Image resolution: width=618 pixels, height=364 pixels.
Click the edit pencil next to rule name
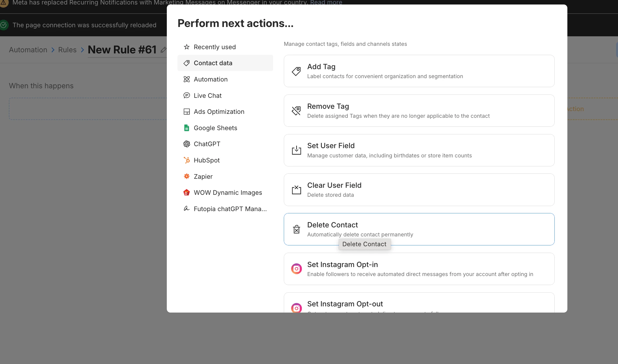[163, 50]
